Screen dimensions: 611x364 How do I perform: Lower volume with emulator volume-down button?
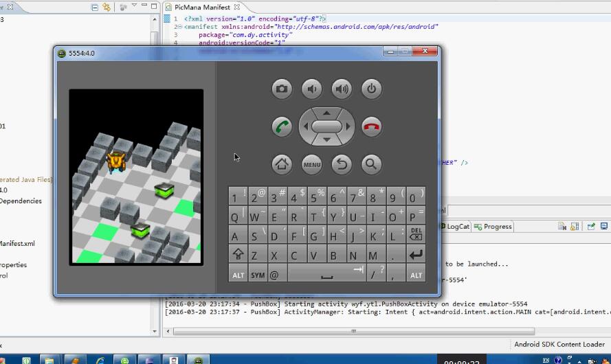point(312,89)
